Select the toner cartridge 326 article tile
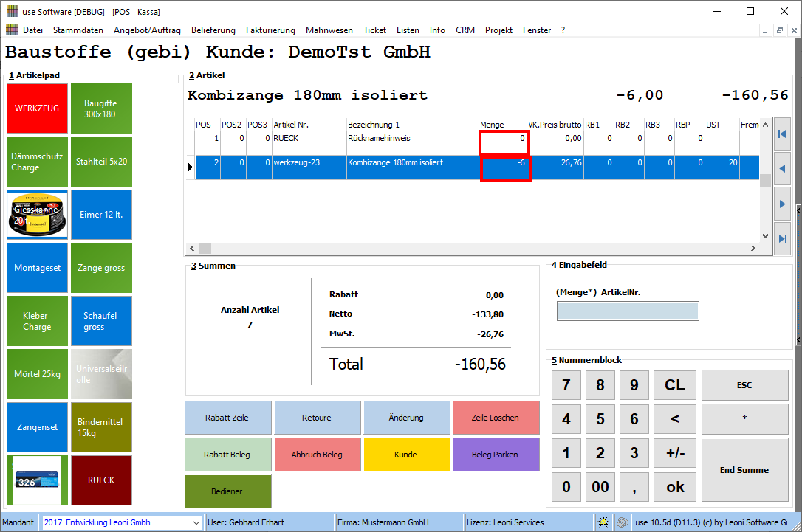Image resolution: width=802 pixels, height=532 pixels. (x=37, y=480)
